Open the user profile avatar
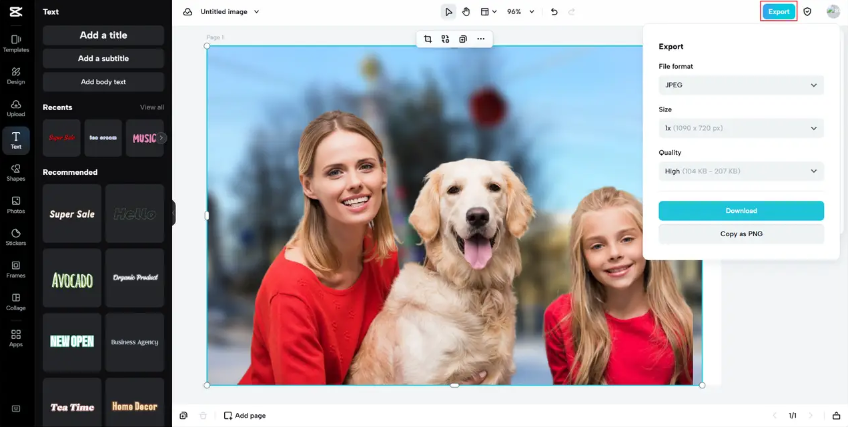848x427 pixels. coord(833,11)
